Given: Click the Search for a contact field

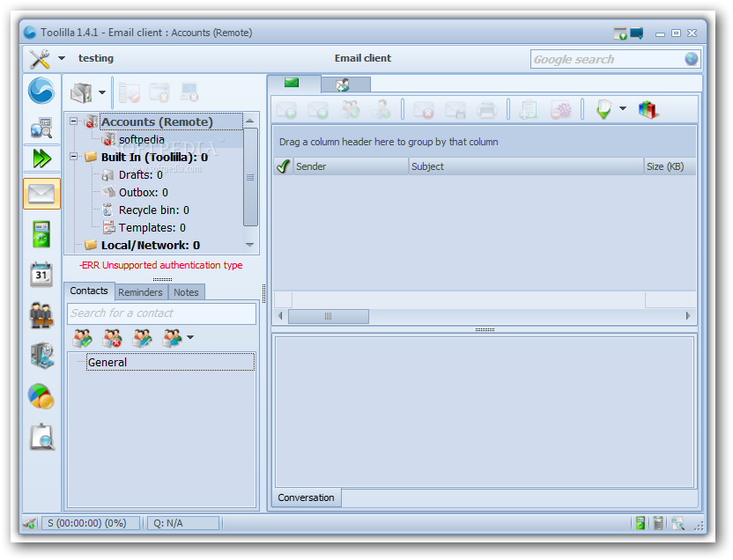Looking at the screenshot, I should (162, 313).
